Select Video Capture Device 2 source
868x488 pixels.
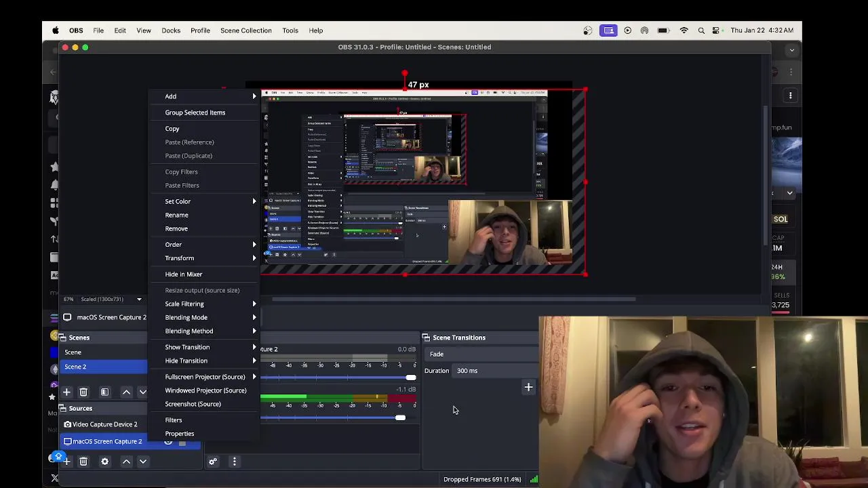[104, 424]
